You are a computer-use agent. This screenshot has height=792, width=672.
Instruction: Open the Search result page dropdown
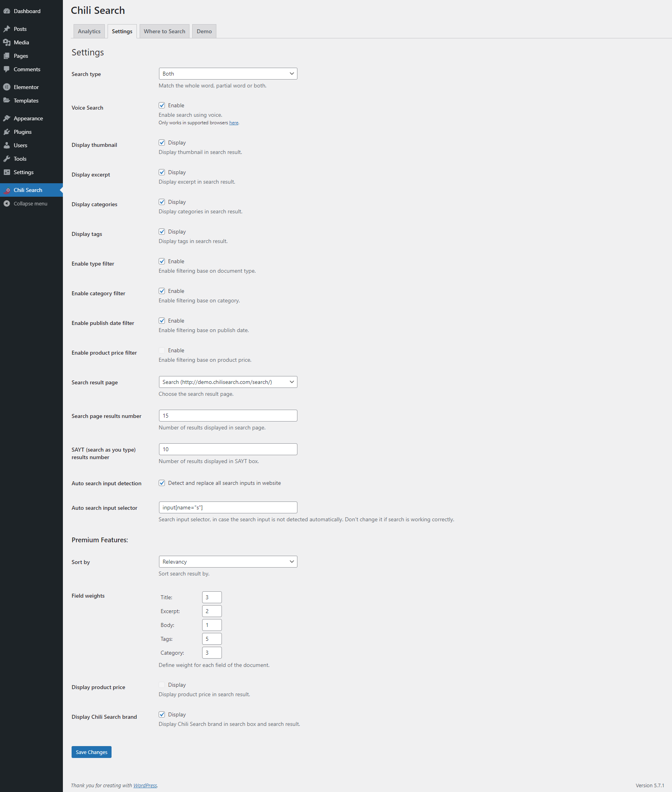click(228, 382)
